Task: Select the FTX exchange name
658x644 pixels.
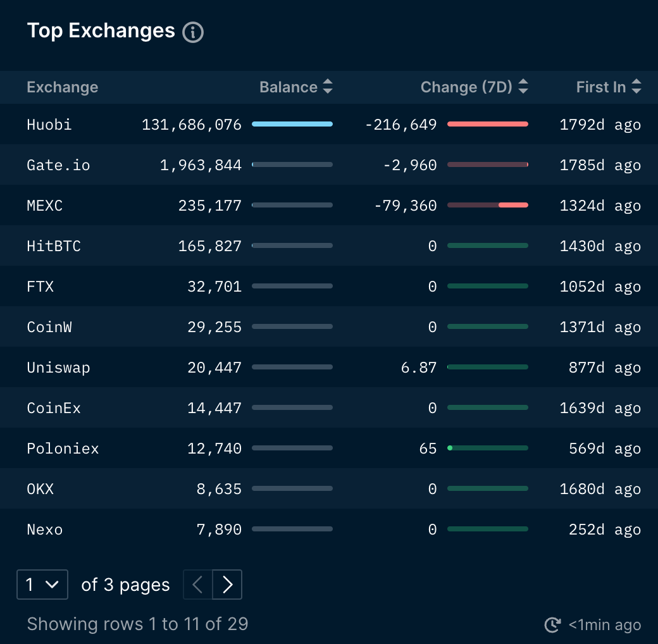Action: 40,287
